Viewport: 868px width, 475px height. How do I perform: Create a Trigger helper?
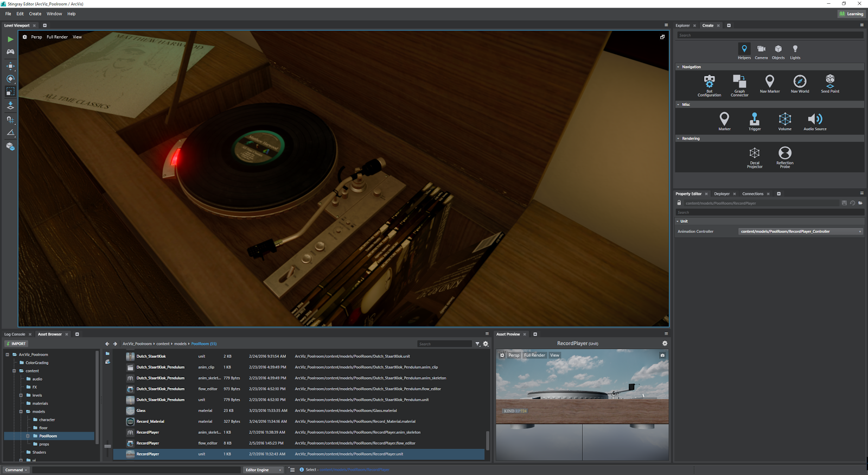click(x=755, y=121)
